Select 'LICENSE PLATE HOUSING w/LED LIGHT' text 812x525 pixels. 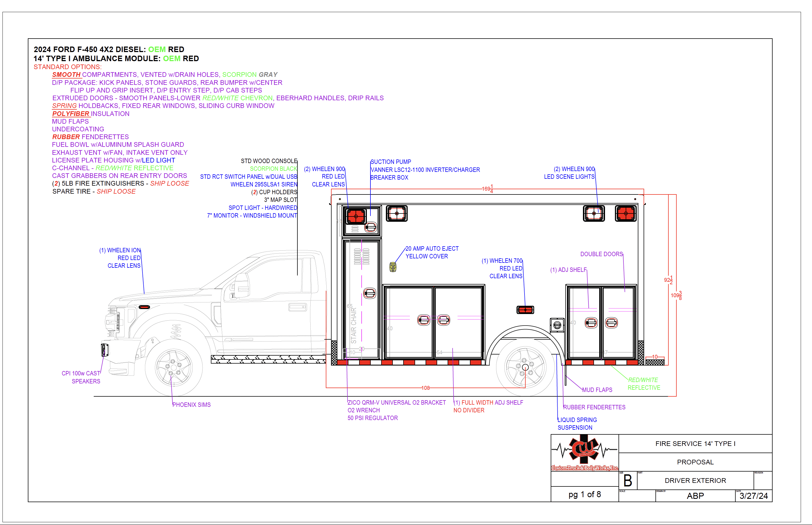(114, 160)
